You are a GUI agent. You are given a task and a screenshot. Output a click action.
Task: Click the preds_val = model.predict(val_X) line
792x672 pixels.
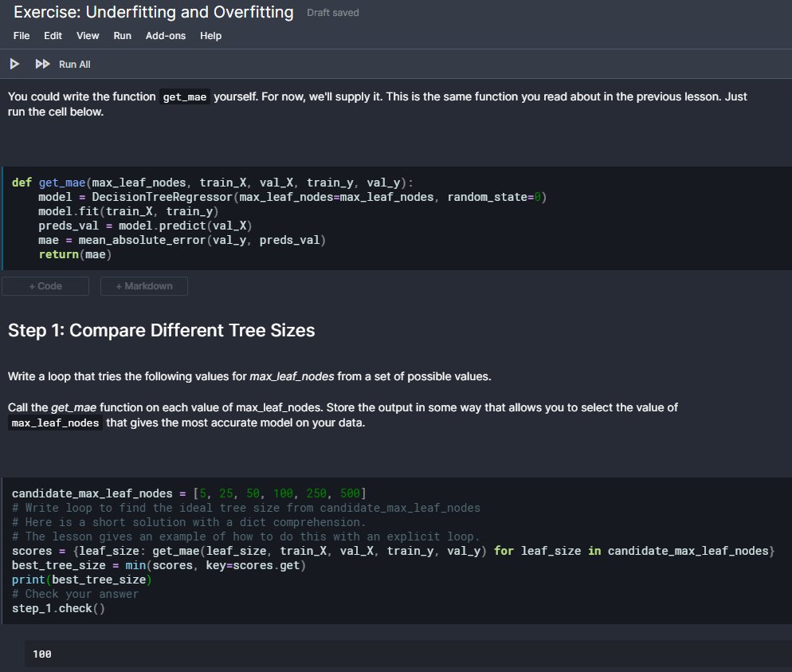point(146,226)
